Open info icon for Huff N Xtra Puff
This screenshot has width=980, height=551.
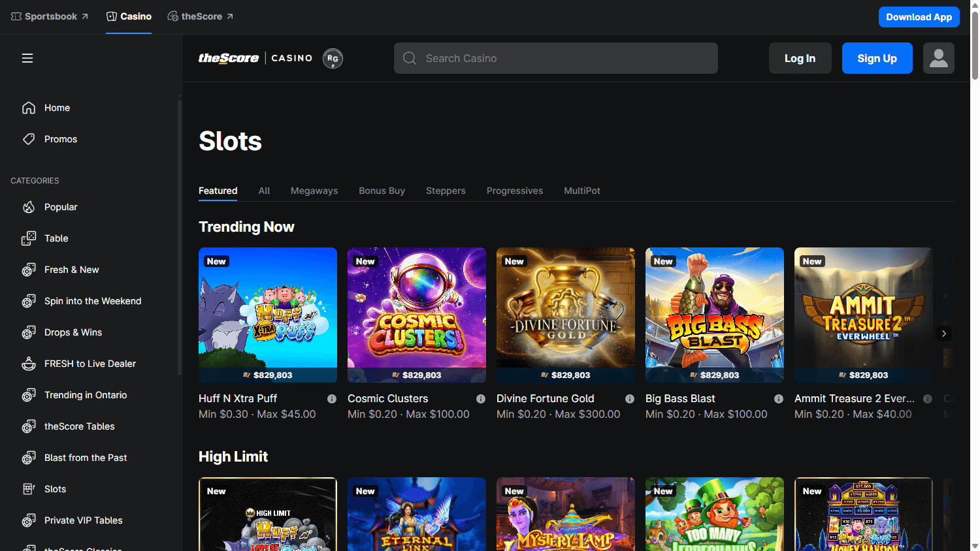coord(332,399)
